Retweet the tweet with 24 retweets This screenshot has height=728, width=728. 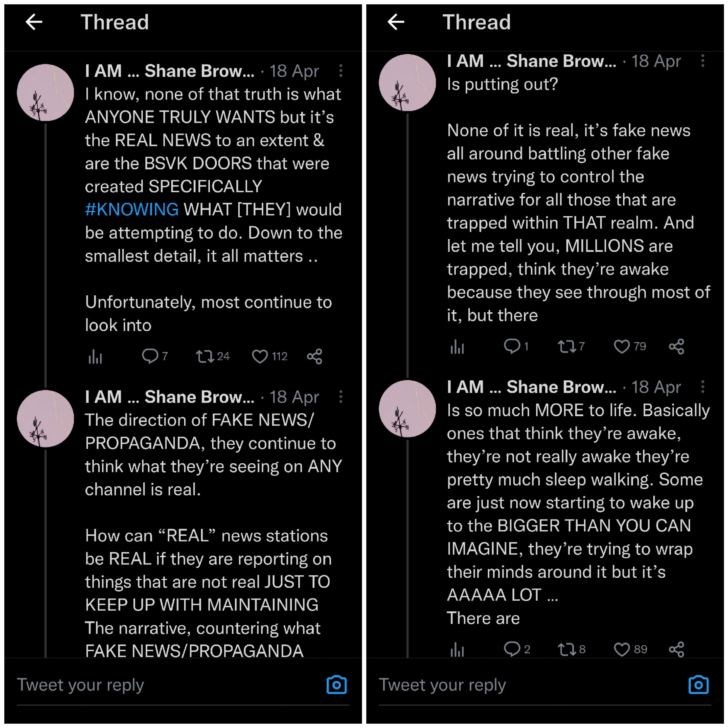[204, 356]
